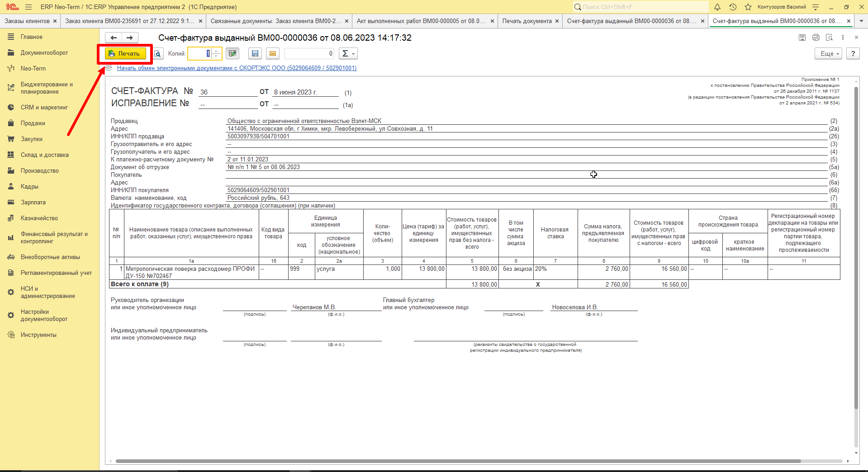Screen dimensions: 868x472
Task: Open Главное section in sidebar
Action: pyautogui.click(x=31, y=37)
